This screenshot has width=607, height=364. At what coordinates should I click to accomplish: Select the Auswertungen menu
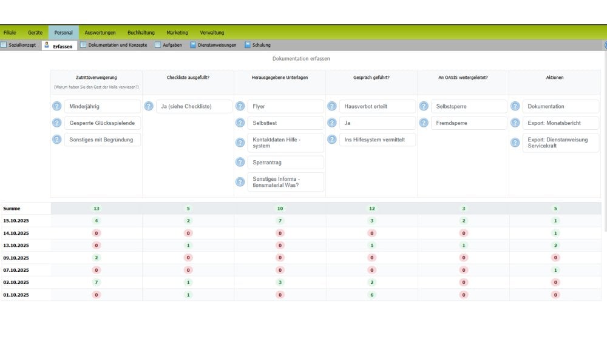click(x=100, y=33)
